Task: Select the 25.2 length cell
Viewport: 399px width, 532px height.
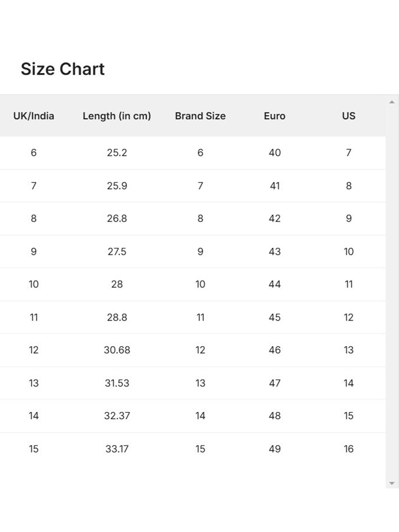Action: tap(117, 153)
